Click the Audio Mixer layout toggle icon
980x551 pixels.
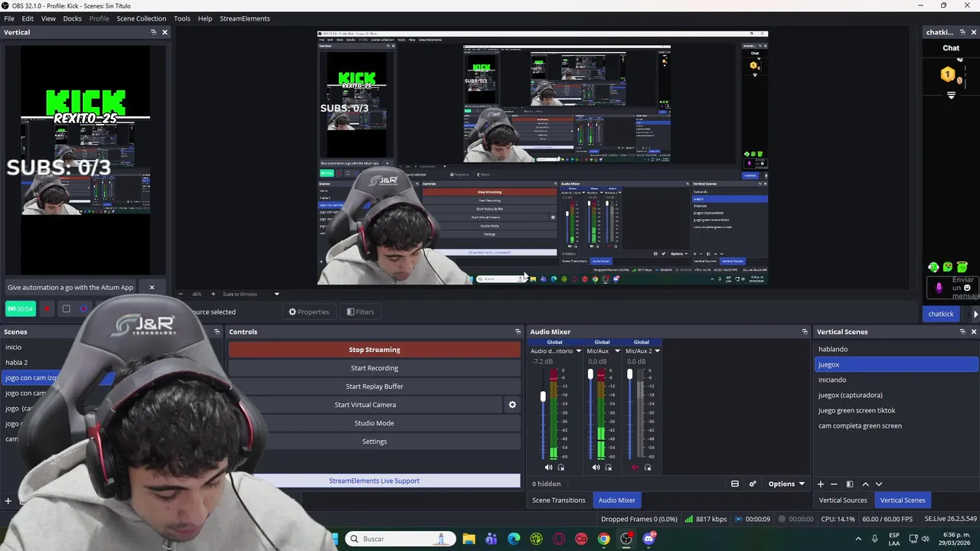click(x=735, y=484)
